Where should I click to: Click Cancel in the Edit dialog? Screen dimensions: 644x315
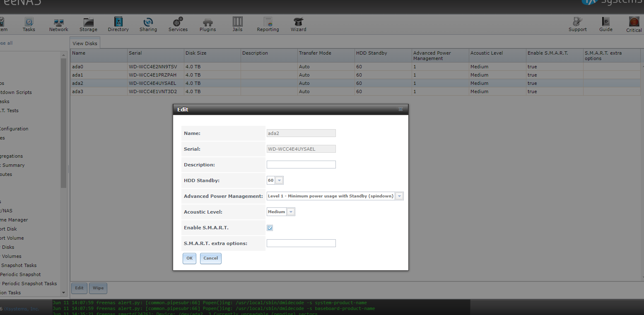[210, 258]
